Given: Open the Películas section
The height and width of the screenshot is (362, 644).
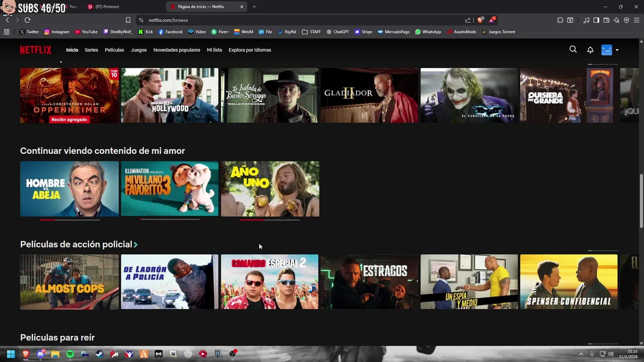Looking at the screenshot, I should tap(114, 50).
